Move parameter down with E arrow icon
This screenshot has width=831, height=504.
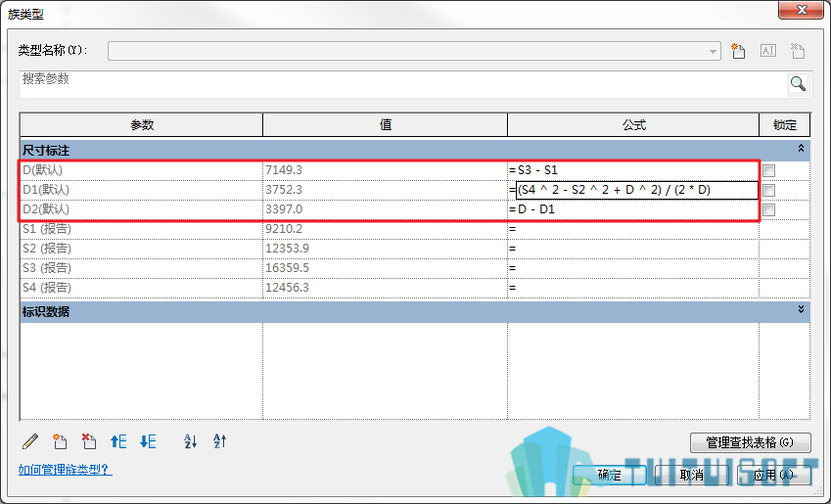tap(148, 441)
